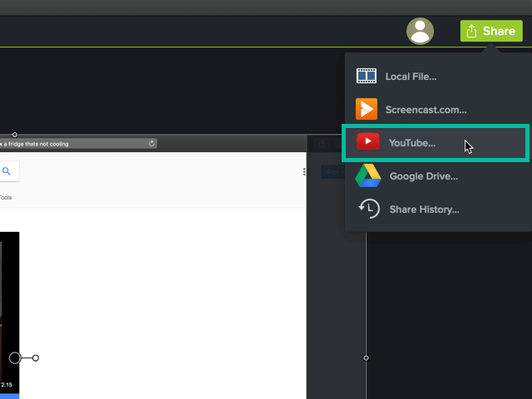Click the handle at the bottom of the vertical line
The width and height of the screenshot is (532, 399).
point(366,358)
